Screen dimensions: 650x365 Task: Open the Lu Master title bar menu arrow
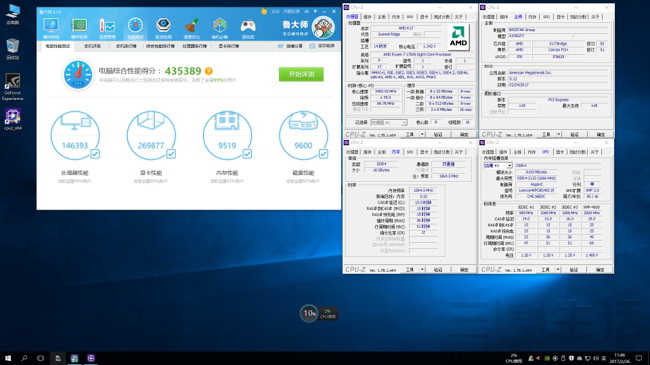[315, 11]
